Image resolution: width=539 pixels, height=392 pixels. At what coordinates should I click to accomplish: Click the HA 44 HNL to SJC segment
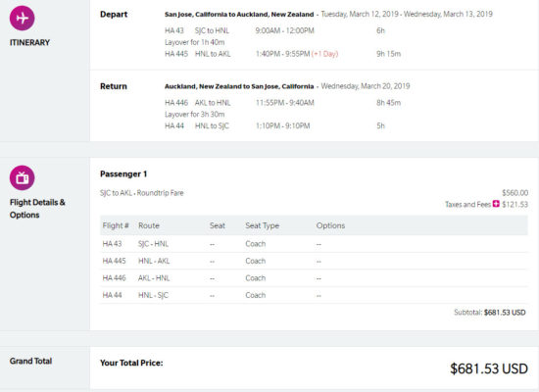pos(274,125)
